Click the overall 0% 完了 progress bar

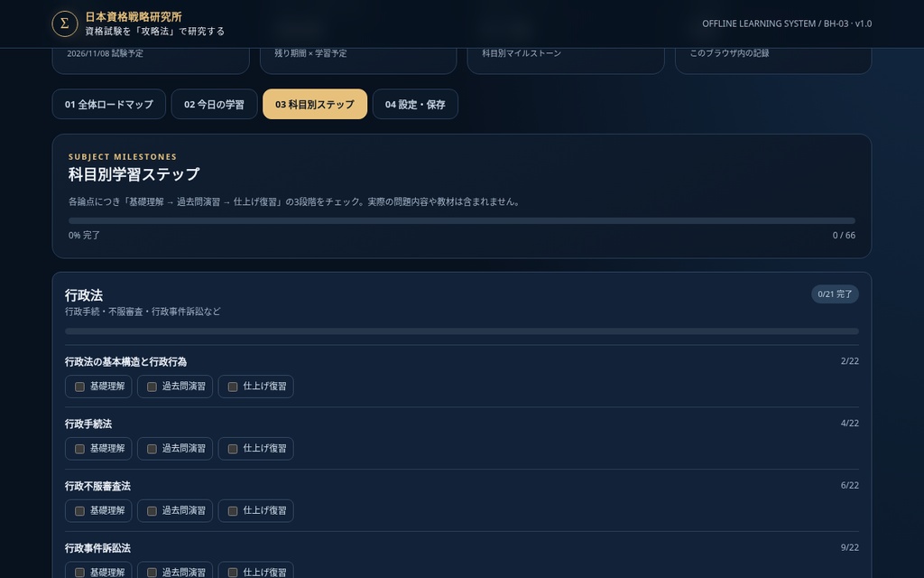coord(462,220)
